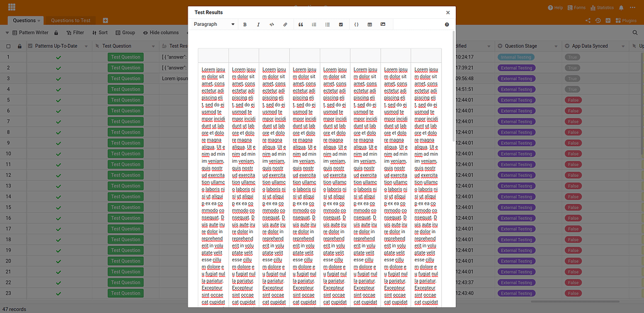Image resolution: width=644 pixels, height=313 pixels.
Task: Toggle Patterns Up-To-Date check in row 20
Action: [x=59, y=261]
